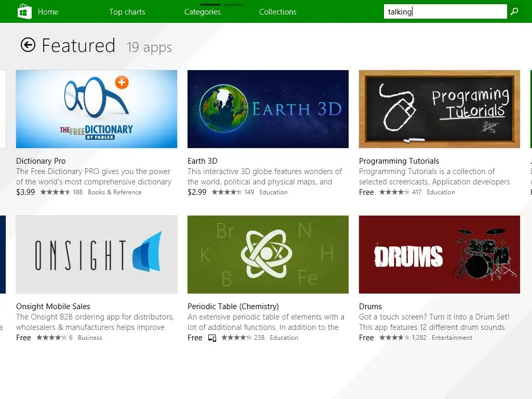Click the 238 rating count

click(259, 338)
